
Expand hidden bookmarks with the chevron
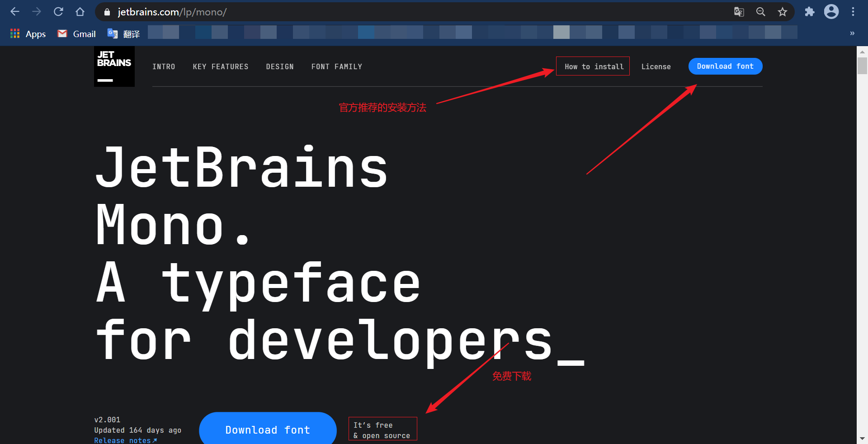click(853, 33)
